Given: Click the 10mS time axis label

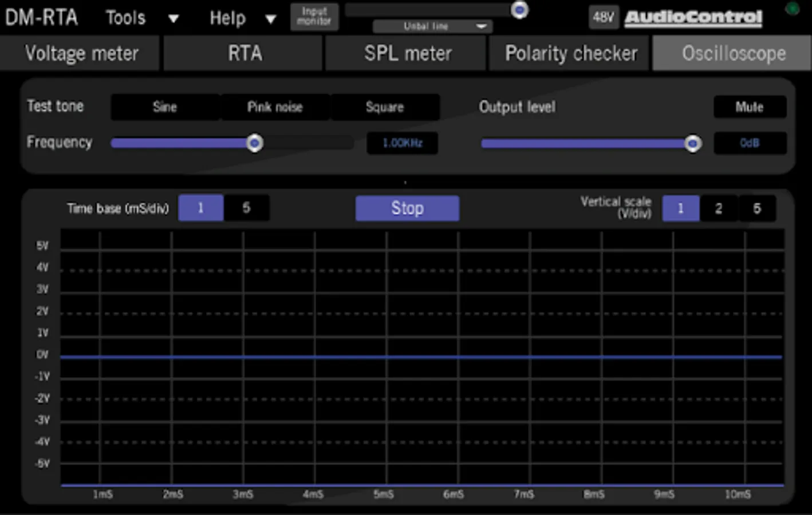Looking at the screenshot, I should coord(738,494).
